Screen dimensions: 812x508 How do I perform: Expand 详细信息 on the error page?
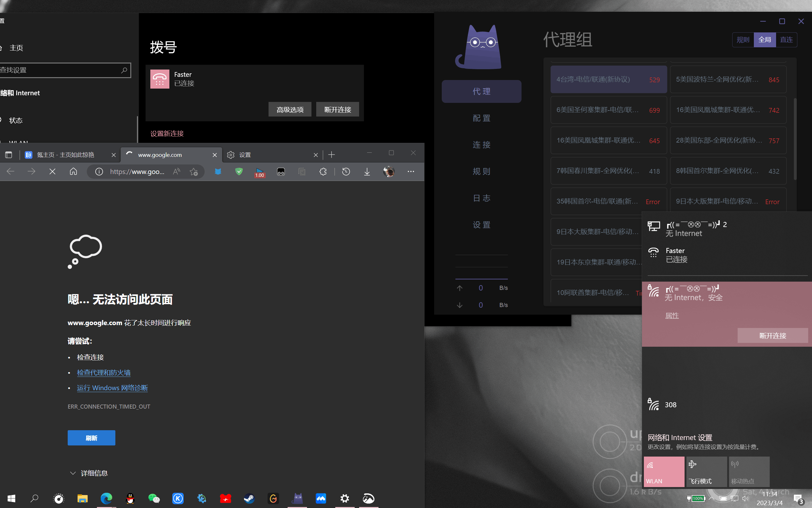(x=88, y=473)
